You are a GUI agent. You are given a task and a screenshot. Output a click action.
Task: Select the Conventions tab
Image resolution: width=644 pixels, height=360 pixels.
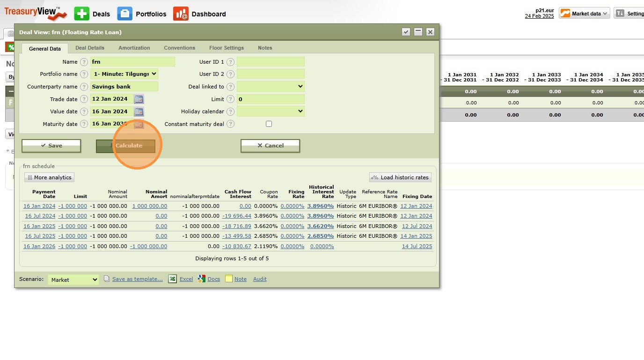coord(180,48)
